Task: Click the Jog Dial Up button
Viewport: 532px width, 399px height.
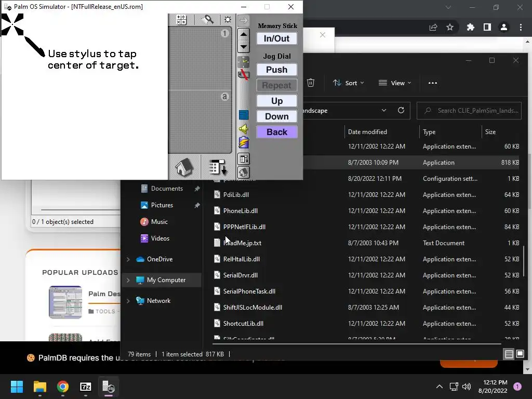Action: pyautogui.click(x=277, y=101)
